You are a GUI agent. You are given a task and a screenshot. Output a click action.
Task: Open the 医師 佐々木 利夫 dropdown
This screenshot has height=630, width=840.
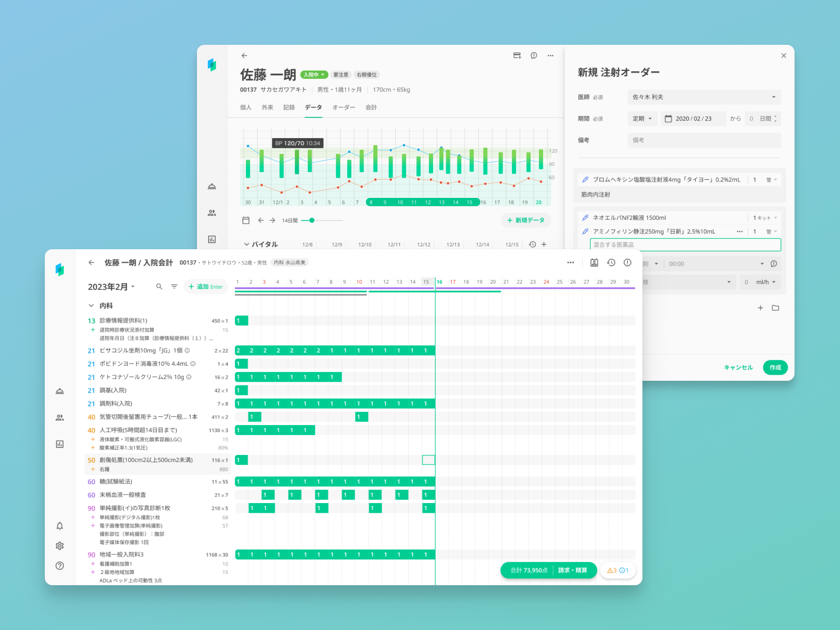pyautogui.click(x=704, y=97)
